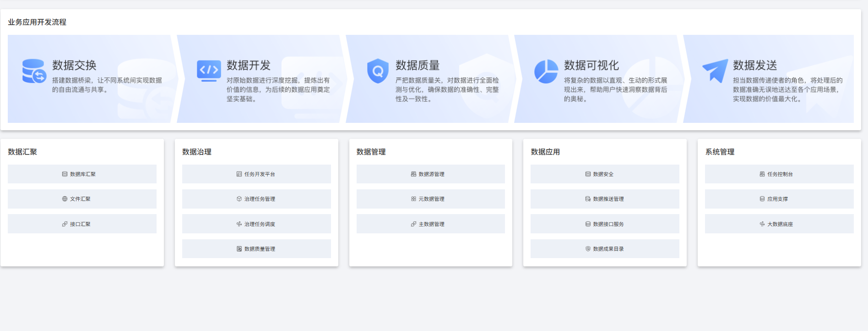868x331 pixels.
Task: Click the 数据质量 shield icon
Action: (x=378, y=71)
